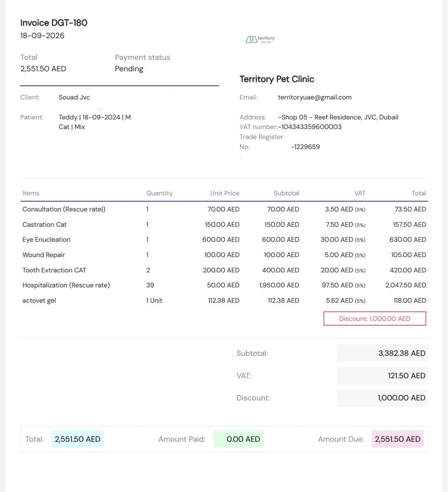Click the Eye Enucleation item name
448x492 pixels.
pyautogui.click(x=46, y=240)
